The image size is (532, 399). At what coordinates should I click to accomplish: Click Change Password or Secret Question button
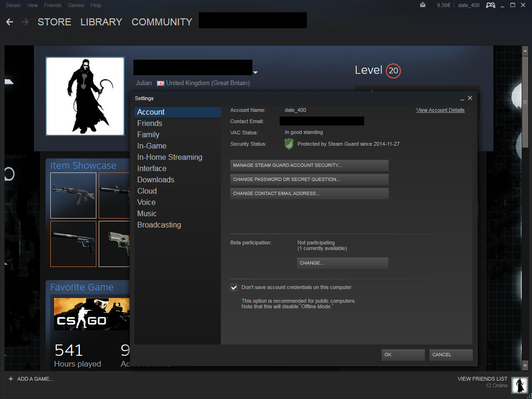tap(309, 180)
